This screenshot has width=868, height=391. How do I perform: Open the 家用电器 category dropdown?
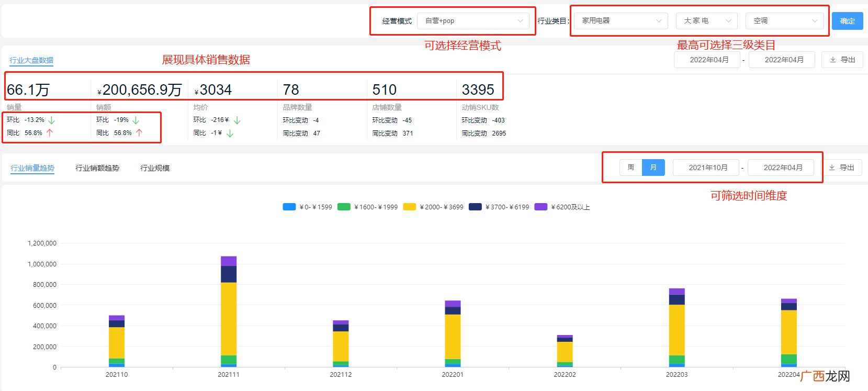point(621,21)
